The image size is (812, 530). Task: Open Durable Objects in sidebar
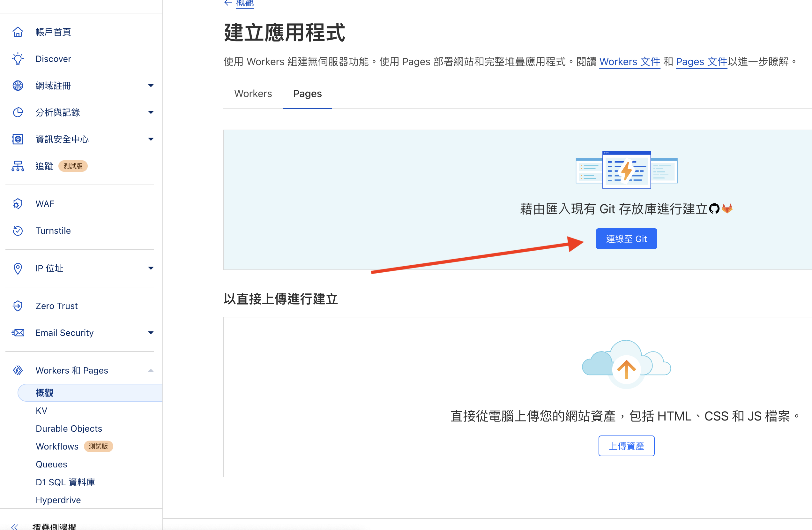[x=69, y=428]
